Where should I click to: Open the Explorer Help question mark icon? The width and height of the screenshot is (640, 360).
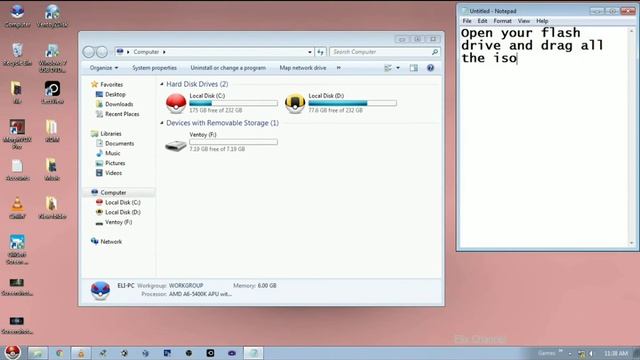pyautogui.click(x=430, y=68)
